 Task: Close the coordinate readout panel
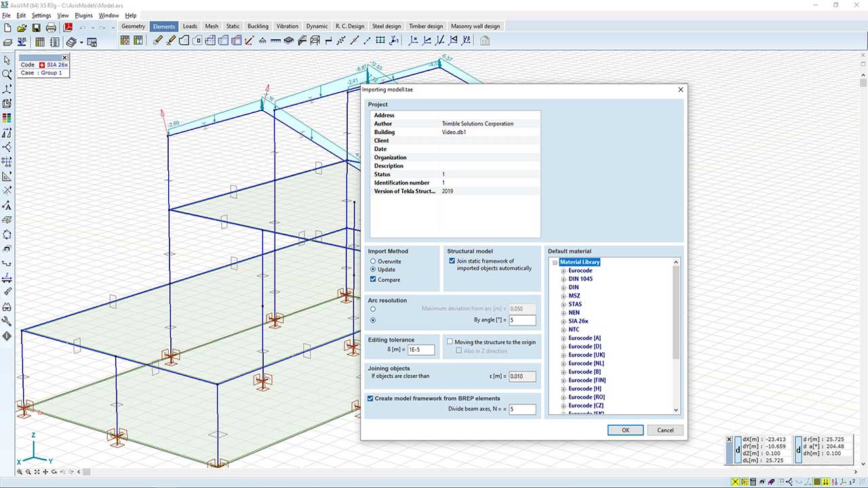tap(729, 439)
